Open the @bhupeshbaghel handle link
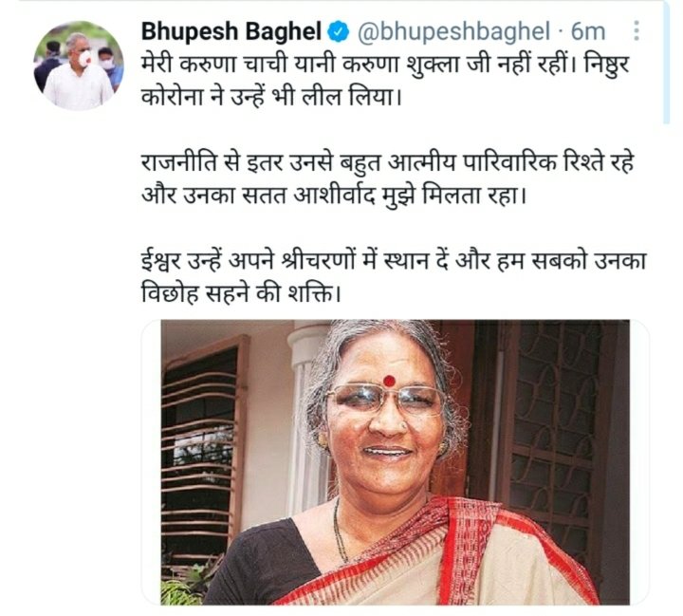The width and height of the screenshot is (683, 616). pyautogui.click(x=453, y=32)
